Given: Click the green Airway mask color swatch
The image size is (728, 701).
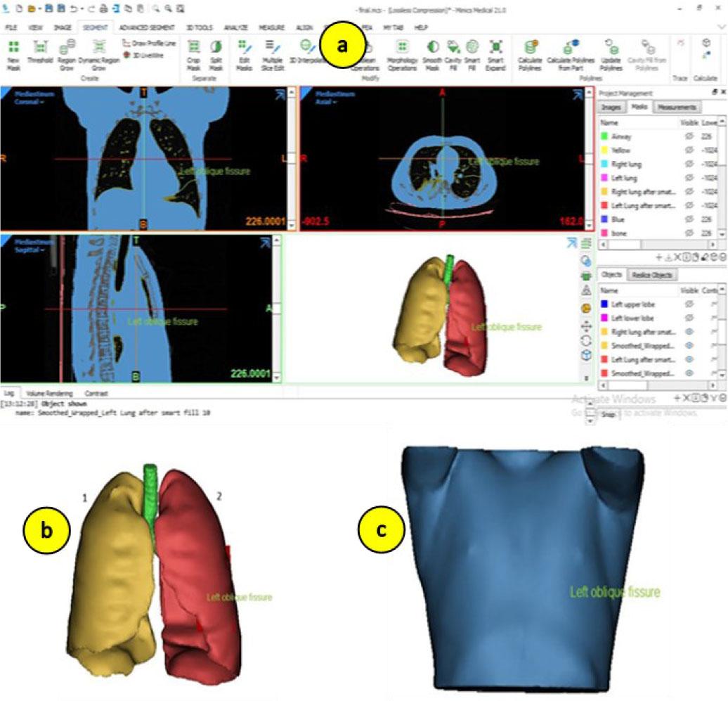Looking at the screenshot, I should click(604, 137).
